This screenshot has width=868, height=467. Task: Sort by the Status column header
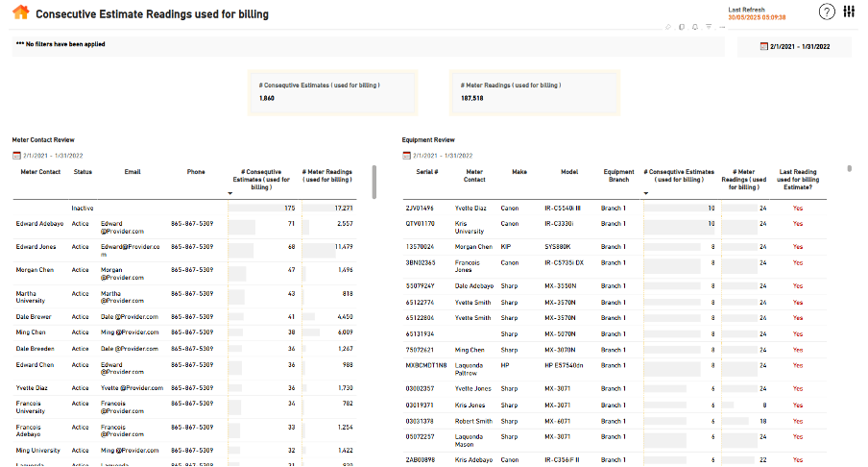point(83,172)
